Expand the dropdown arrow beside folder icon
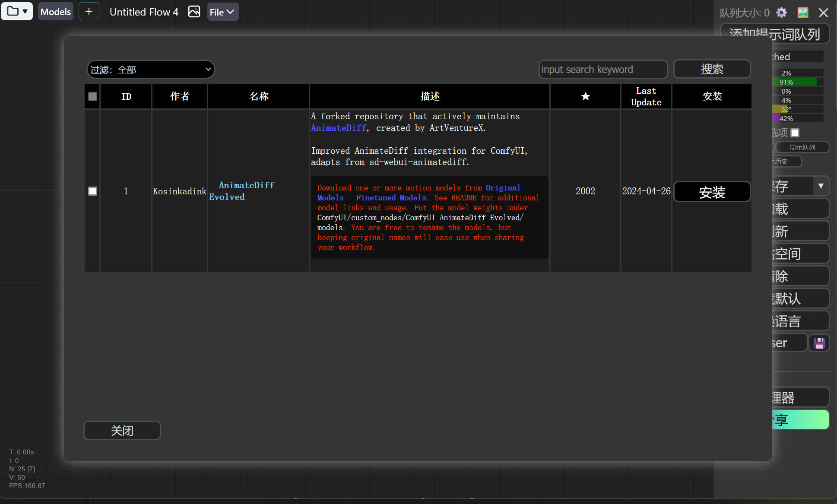Image resolution: width=837 pixels, height=504 pixels. (x=25, y=11)
